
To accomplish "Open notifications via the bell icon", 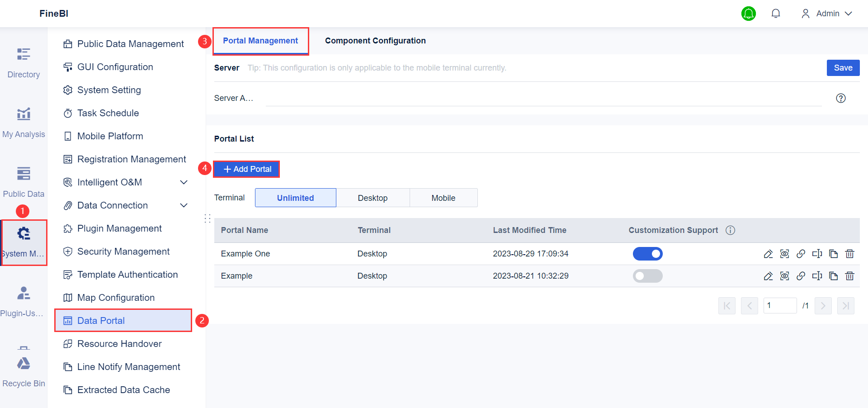I will pyautogui.click(x=776, y=14).
